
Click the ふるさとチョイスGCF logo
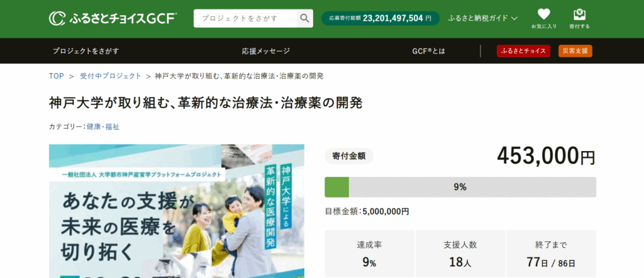click(113, 18)
